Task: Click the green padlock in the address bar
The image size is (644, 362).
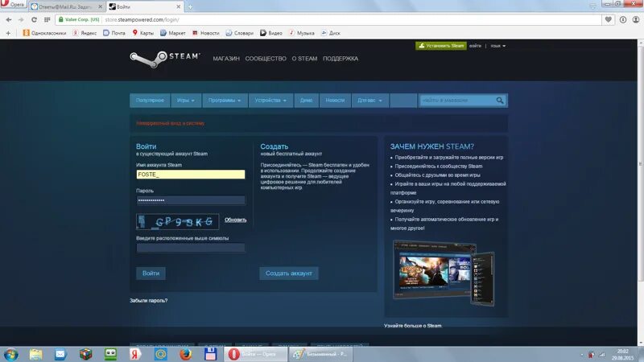Action: tap(61, 19)
